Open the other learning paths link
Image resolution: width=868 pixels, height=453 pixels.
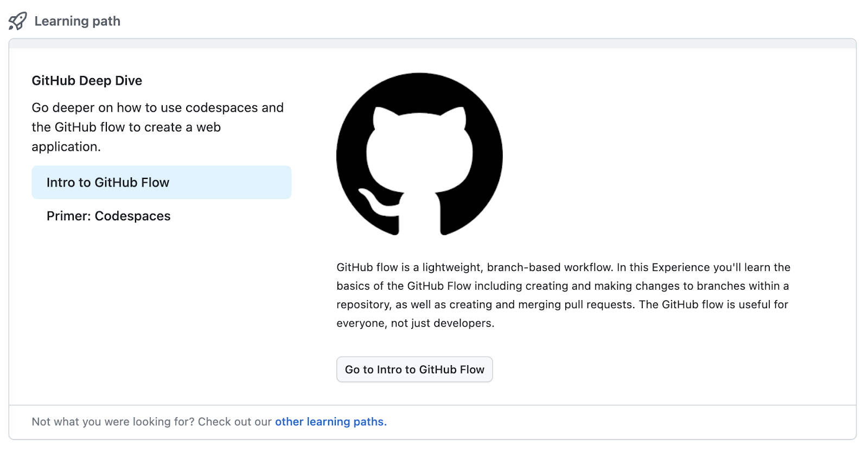click(x=330, y=422)
